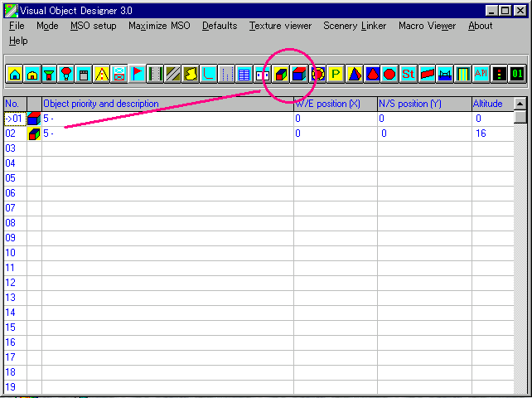Image resolution: width=532 pixels, height=398 pixels.
Task: Select the road with dashed centerline icon
Action: (101, 74)
